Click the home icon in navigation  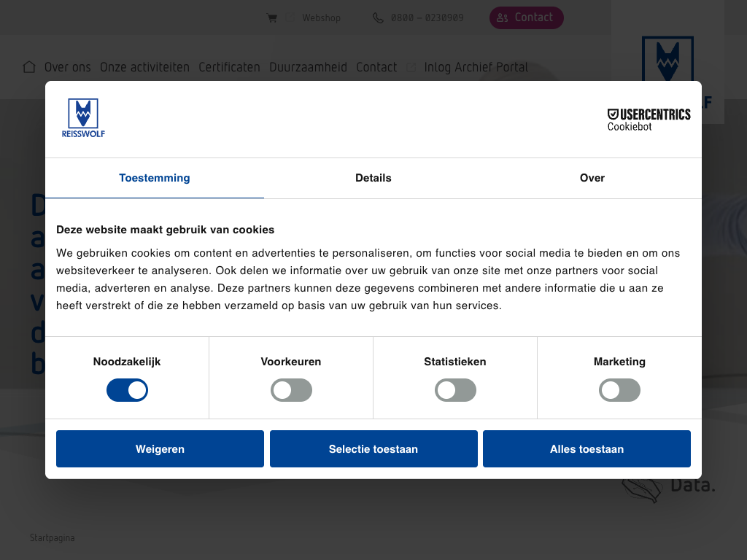tap(29, 67)
